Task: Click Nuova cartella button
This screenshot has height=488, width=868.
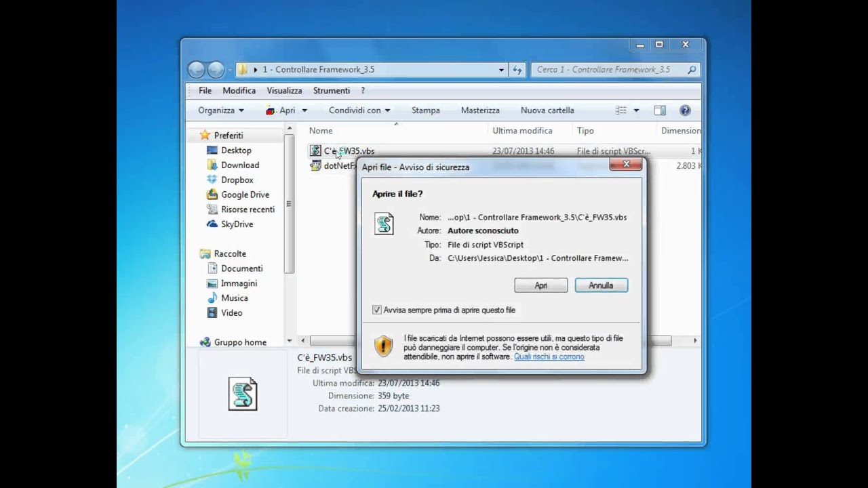Action: click(x=547, y=110)
